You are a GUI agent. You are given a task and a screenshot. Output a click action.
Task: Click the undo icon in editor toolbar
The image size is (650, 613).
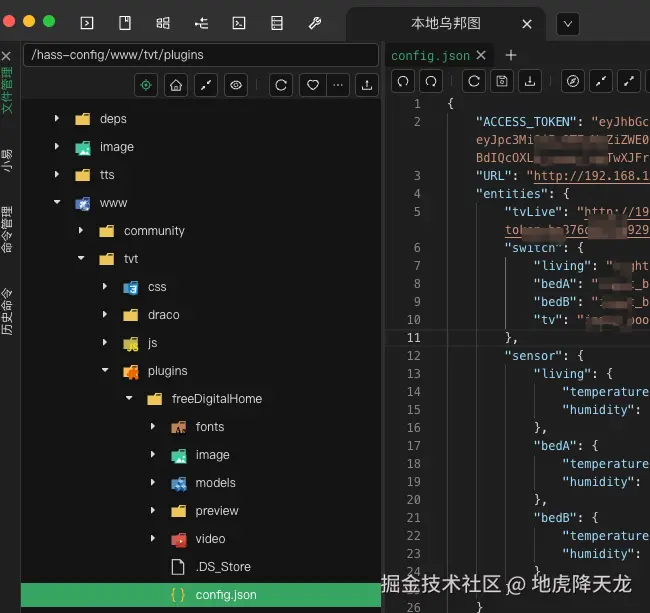tap(403, 81)
